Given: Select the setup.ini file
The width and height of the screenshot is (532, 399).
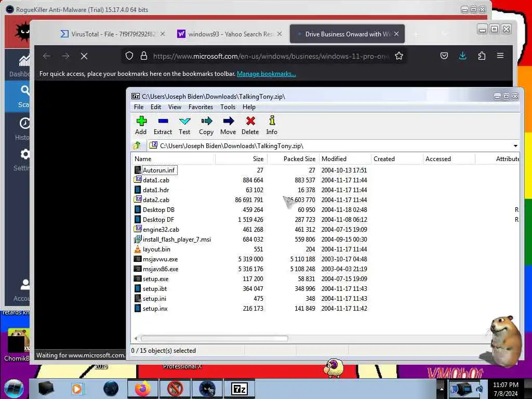Looking at the screenshot, I should (154, 299).
